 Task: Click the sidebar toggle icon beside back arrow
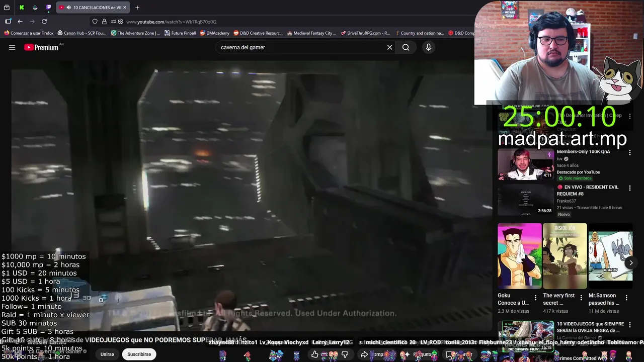8,22
